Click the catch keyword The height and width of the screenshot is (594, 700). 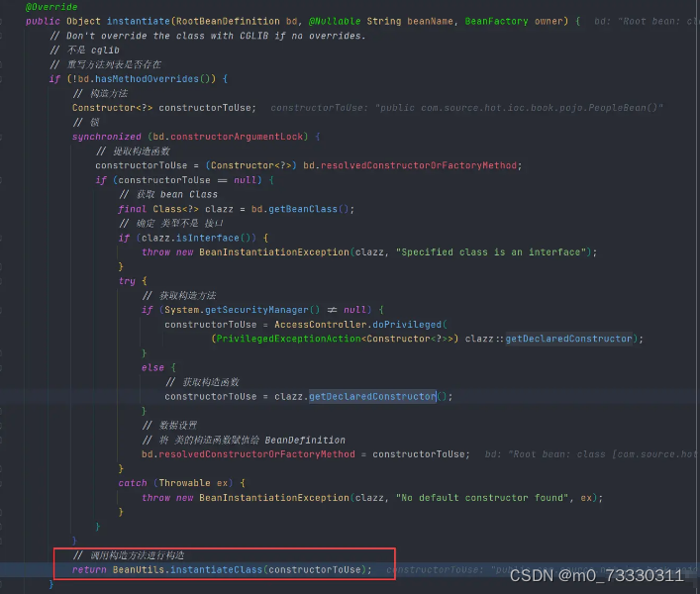click(133, 483)
